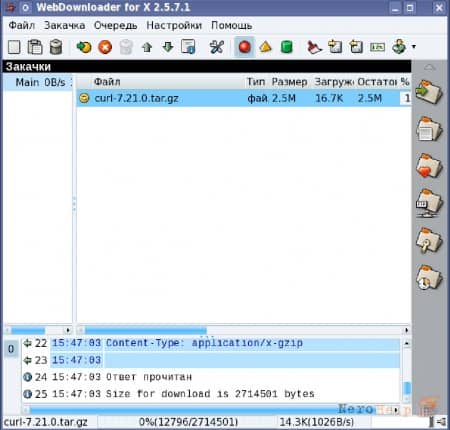Sort by the Загружено column header

point(333,82)
